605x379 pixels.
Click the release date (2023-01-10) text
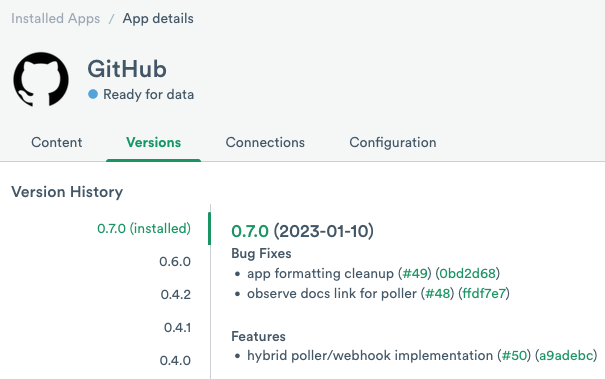point(324,231)
